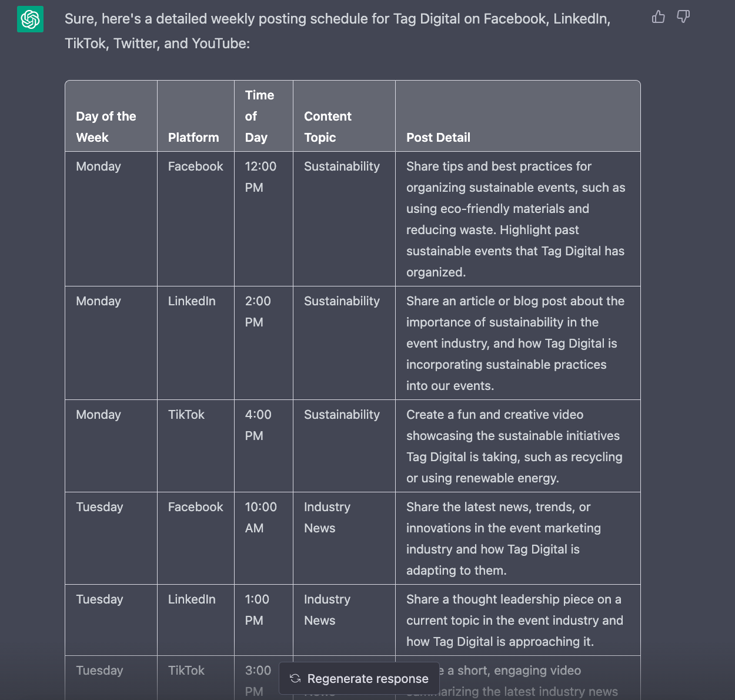This screenshot has width=735, height=700.
Task: Click the intro text above the schedule table
Action: [338, 31]
